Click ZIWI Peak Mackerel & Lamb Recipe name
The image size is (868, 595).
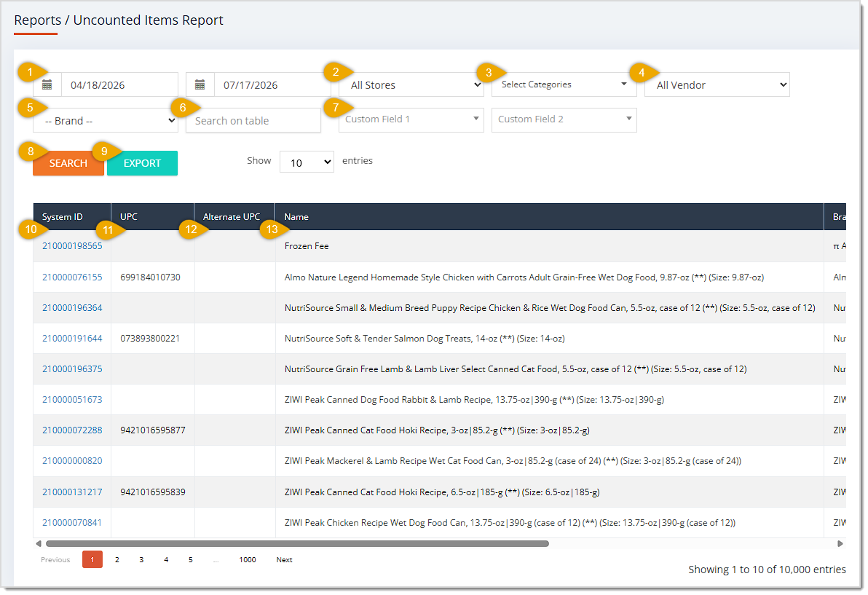pyautogui.click(x=513, y=460)
